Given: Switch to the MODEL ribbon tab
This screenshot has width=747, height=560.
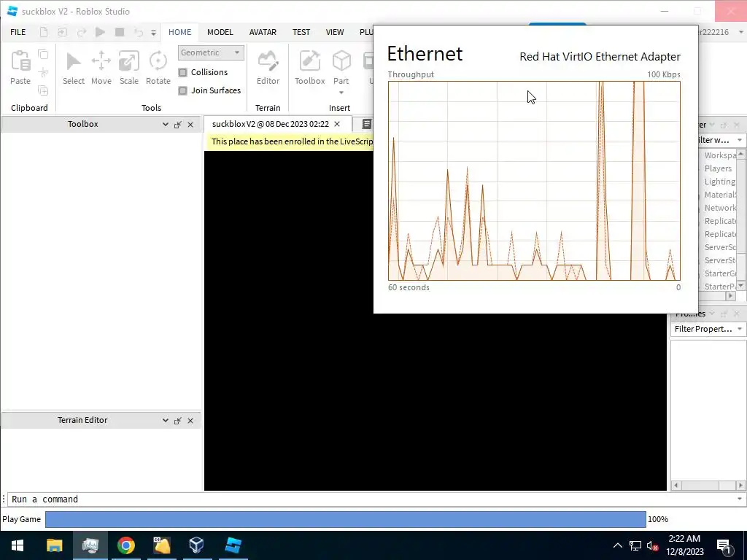Looking at the screenshot, I should click(x=220, y=32).
